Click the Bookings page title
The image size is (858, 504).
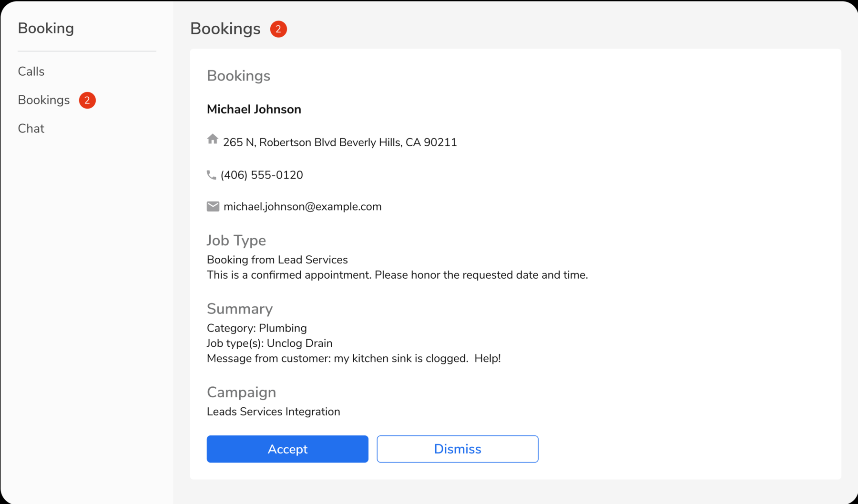click(x=225, y=29)
